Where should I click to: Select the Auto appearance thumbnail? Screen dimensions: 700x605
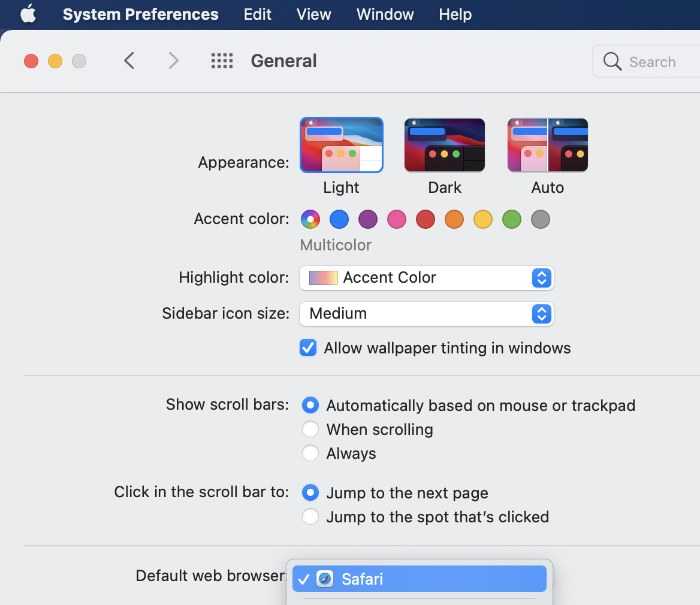[548, 145]
